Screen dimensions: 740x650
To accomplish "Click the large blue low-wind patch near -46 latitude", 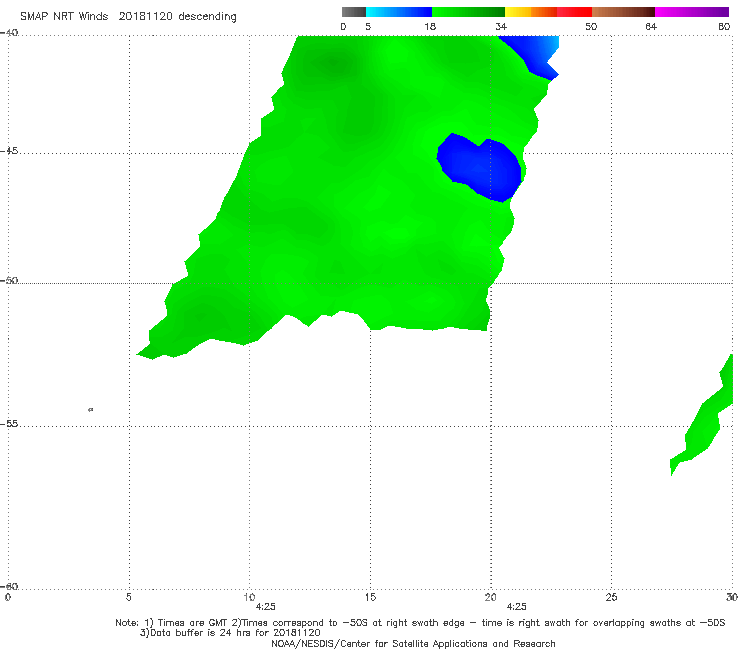I will point(481,168).
